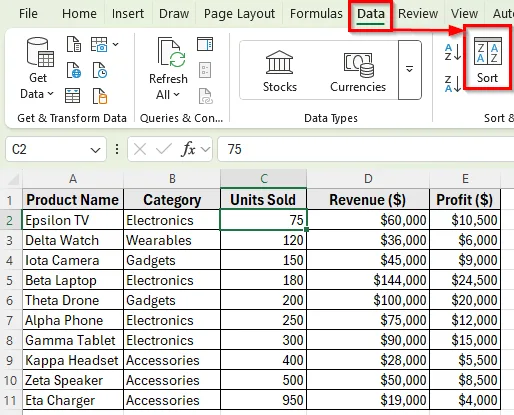Switch to the Insert tab

[128, 14]
